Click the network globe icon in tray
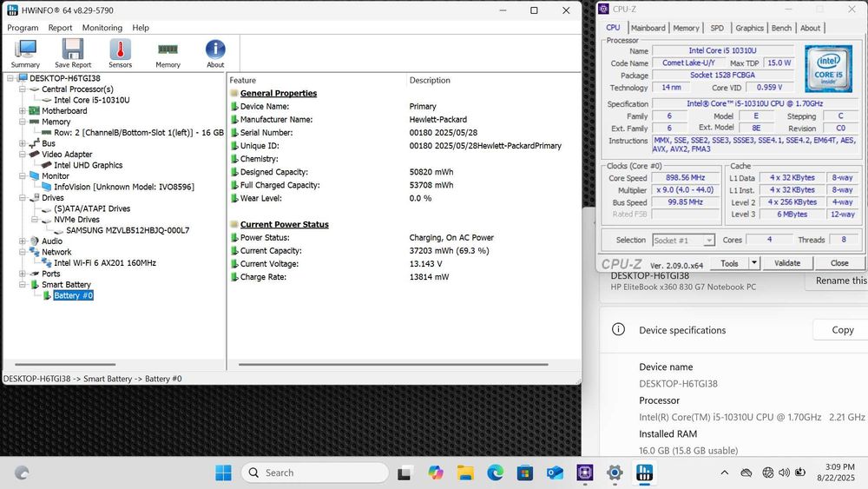868x489 pixels. (x=768, y=473)
